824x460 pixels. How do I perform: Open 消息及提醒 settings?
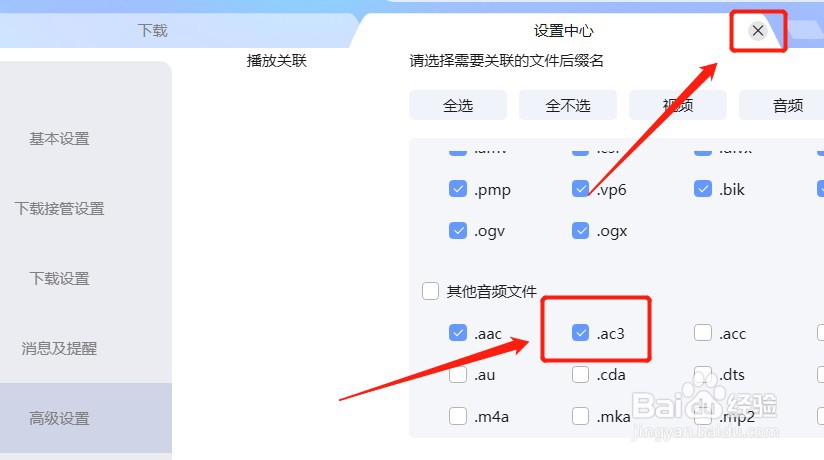coord(59,349)
